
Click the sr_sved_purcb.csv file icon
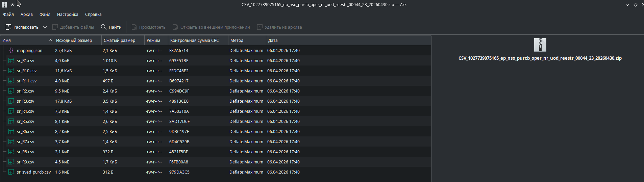[11, 172]
